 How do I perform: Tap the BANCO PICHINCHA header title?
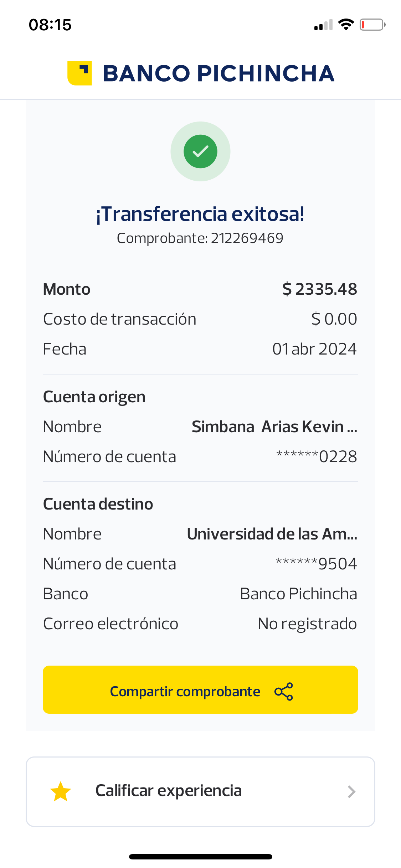219,73
